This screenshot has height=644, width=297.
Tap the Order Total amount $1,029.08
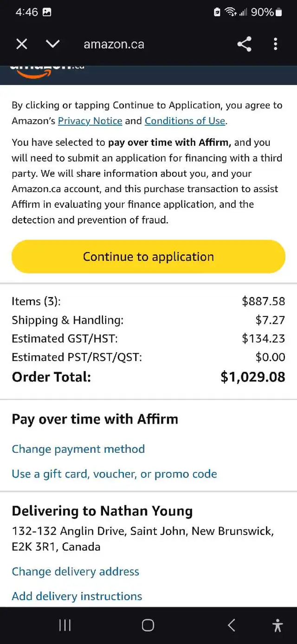[x=253, y=377]
